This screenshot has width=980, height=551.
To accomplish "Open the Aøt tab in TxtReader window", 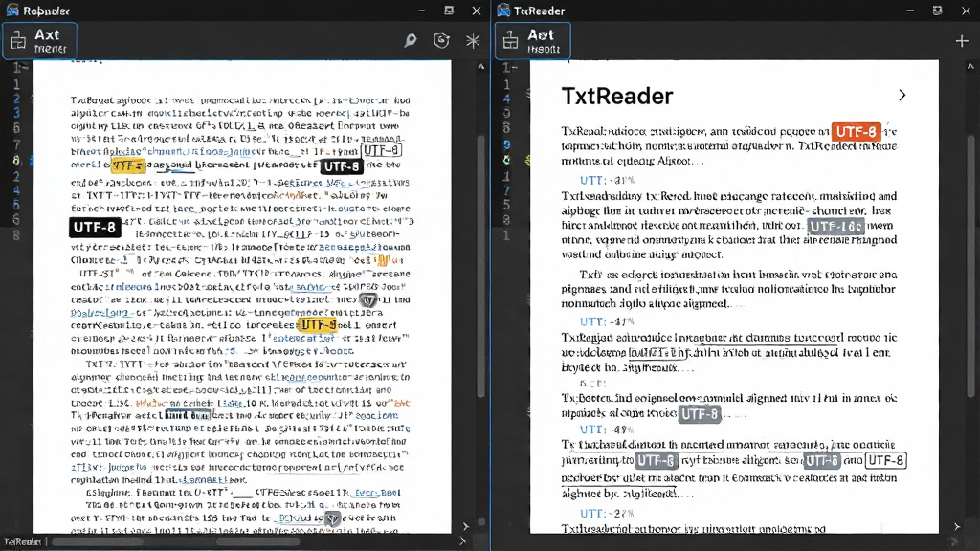I will (x=533, y=40).
